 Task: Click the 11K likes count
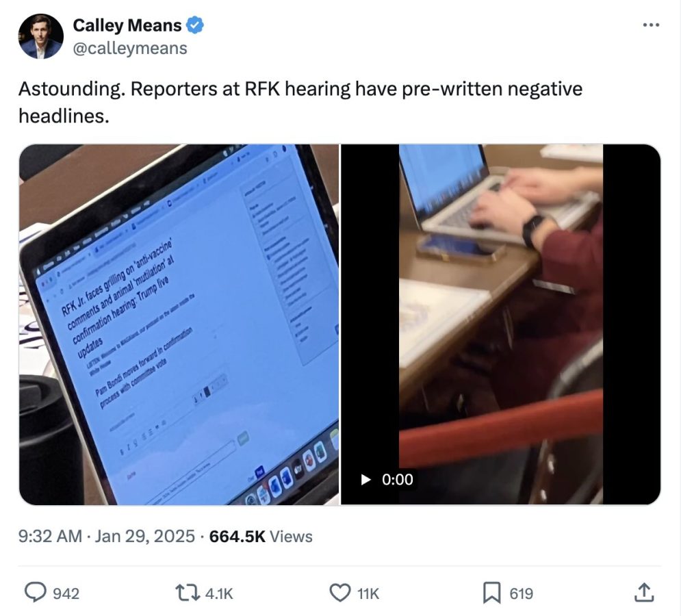pos(368,593)
